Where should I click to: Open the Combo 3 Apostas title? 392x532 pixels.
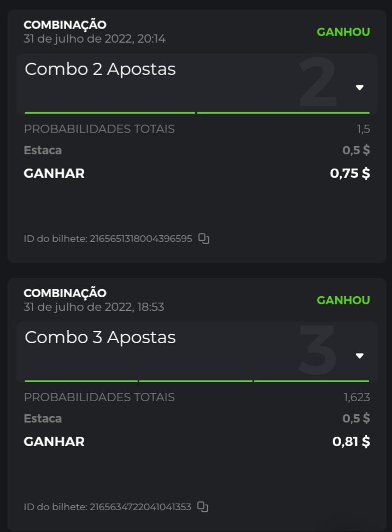tap(100, 338)
